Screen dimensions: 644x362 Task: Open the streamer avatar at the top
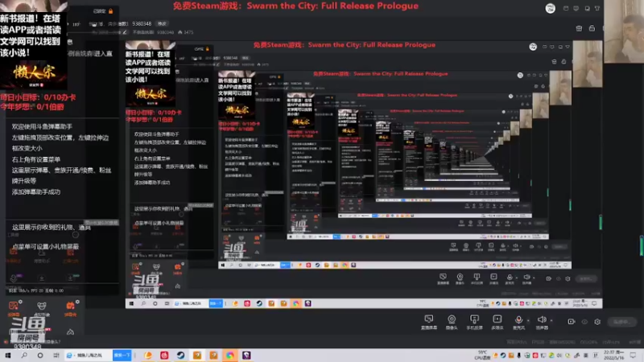[x=551, y=8]
